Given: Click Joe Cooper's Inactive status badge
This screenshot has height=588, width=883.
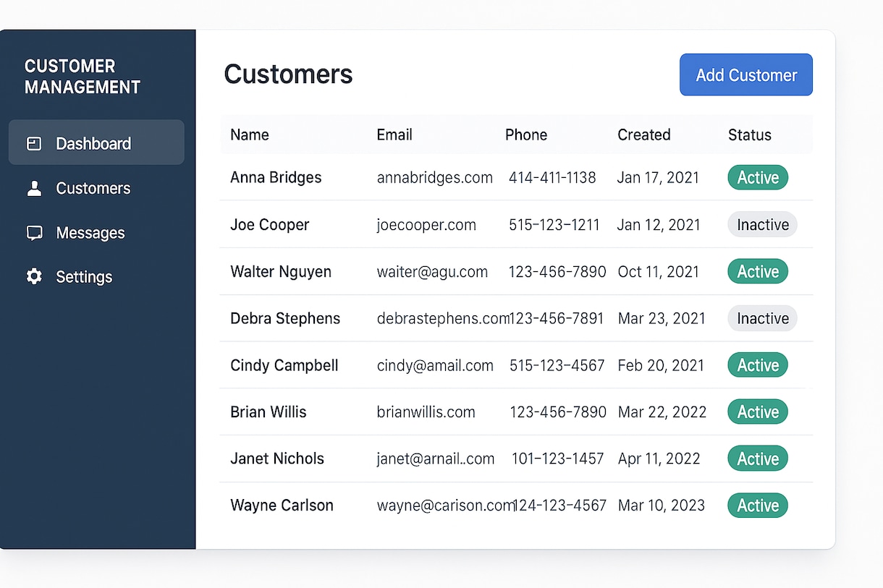Looking at the screenshot, I should pyautogui.click(x=762, y=225).
